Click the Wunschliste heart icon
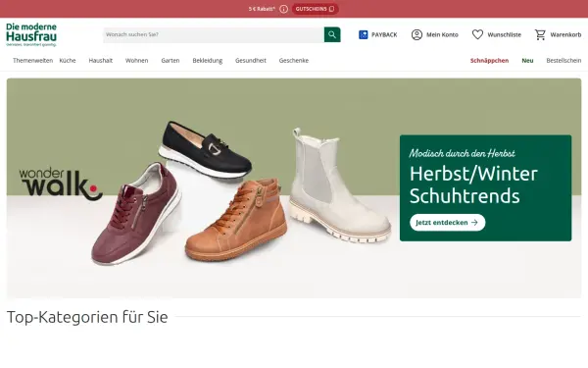 477,35
